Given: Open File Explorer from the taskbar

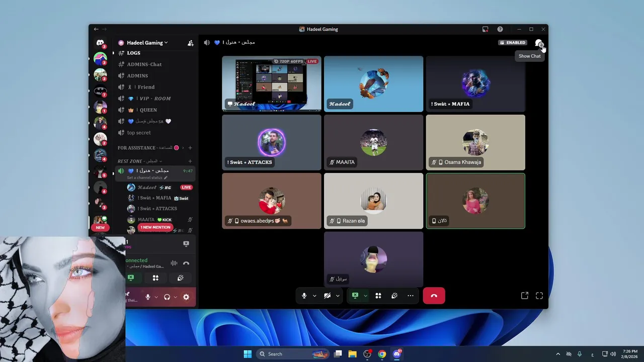Looking at the screenshot, I should 352,354.
